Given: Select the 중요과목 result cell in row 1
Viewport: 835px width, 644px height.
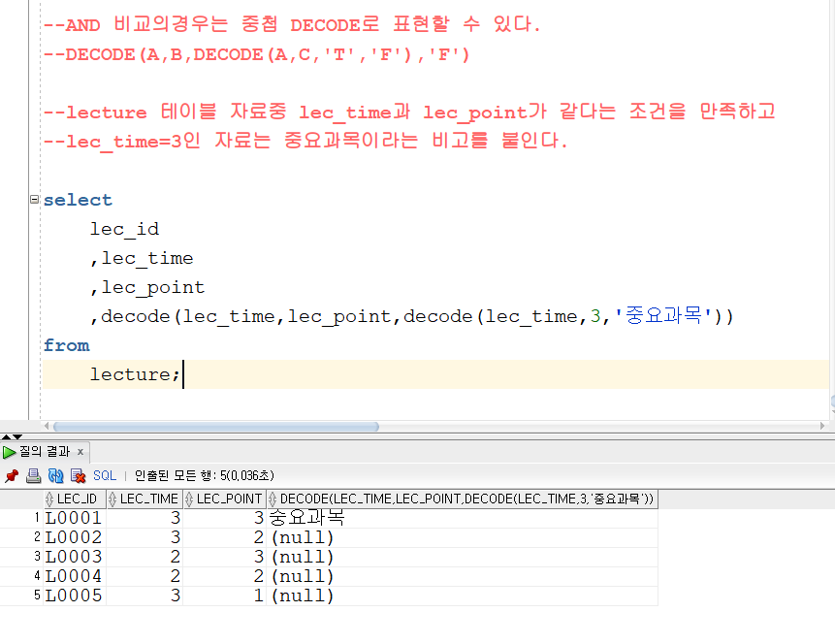Looking at the screenshot, I should [x=462, y=518].
